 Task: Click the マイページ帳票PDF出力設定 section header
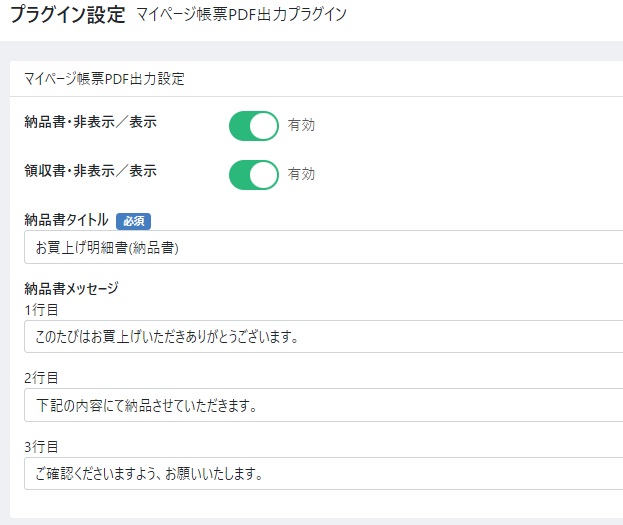(104, 79)
